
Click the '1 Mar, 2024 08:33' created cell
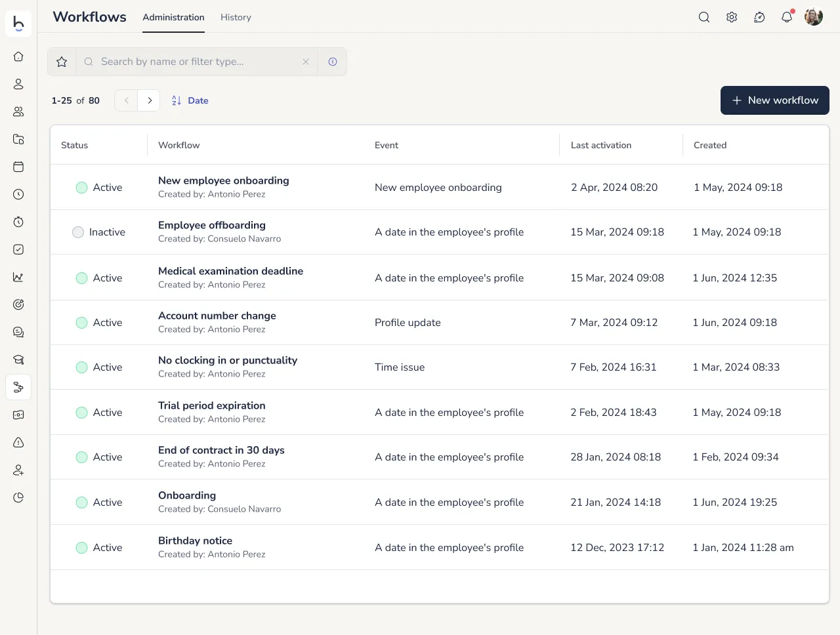click(x=736, y=367)
